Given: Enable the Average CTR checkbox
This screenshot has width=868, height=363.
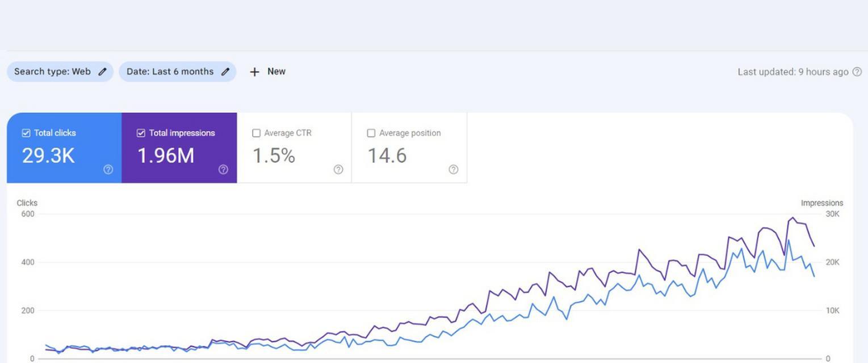Looking at the screenshot, I should tap(256, 133).
